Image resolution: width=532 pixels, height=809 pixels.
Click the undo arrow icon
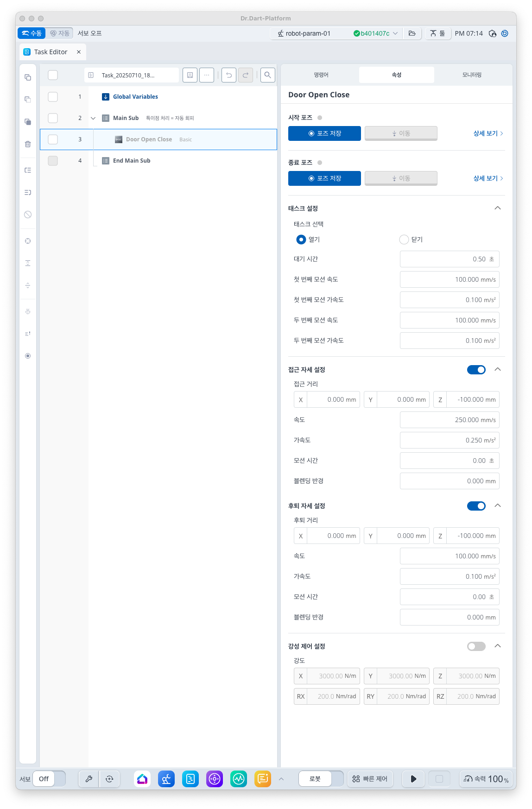[229, 75]
